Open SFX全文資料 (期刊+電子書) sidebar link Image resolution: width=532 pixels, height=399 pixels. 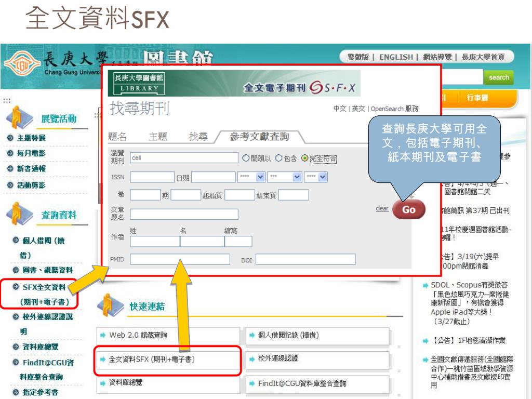click(44, 294)
